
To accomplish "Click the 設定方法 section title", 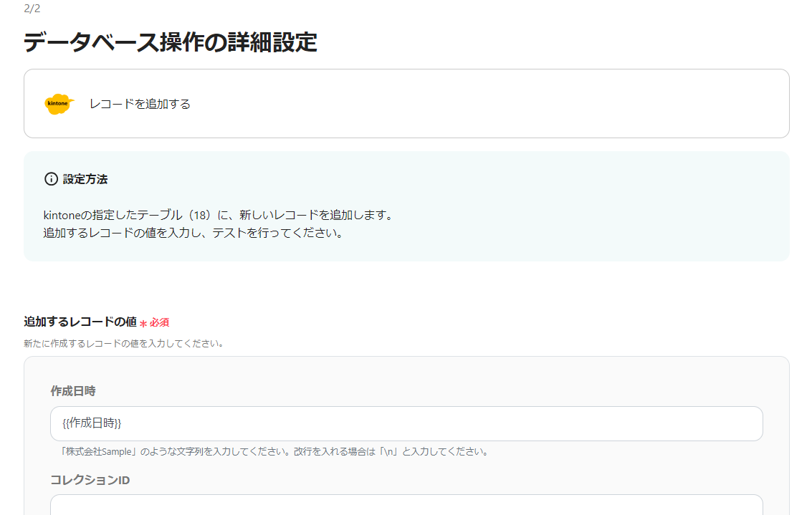I will (85, 179).
